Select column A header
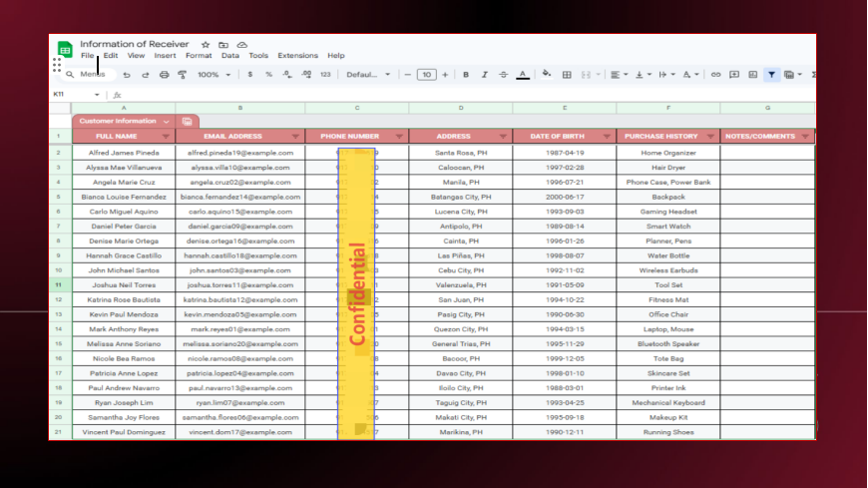This screenshot has height=488, width=868. (124, 108)
